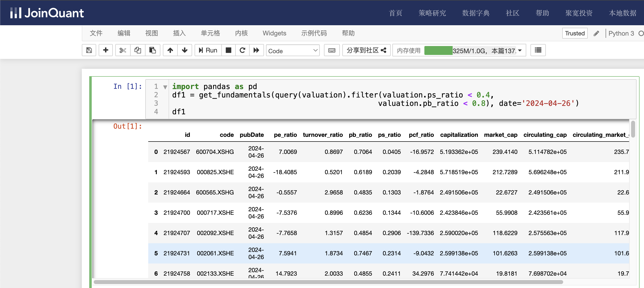Collapse code cell with fold triangle
This screenshot has height=288, width=644.
(165, 87)
